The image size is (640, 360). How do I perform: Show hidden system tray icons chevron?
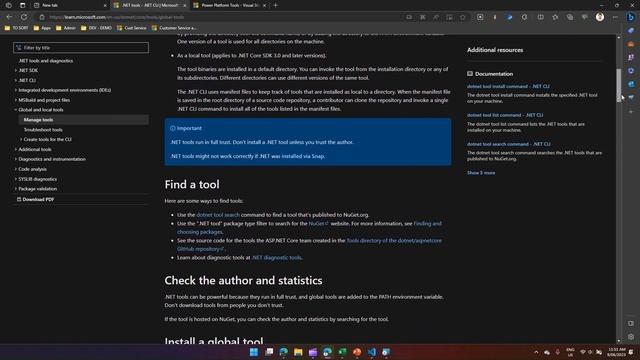point(536,352)
